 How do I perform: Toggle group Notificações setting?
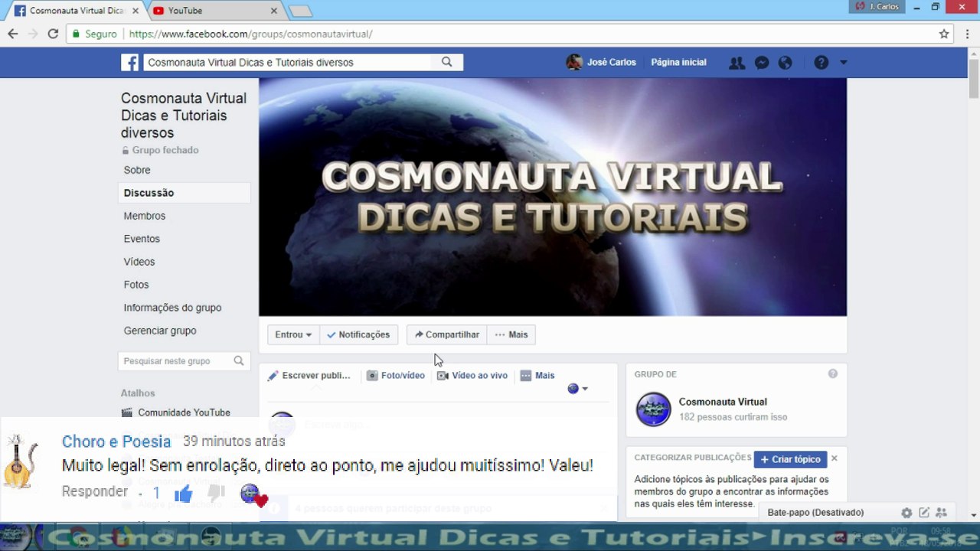tap(358, 334)
